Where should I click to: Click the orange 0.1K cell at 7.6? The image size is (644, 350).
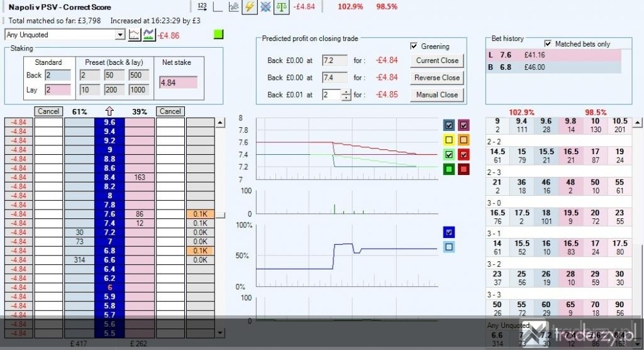click(201, 214)
